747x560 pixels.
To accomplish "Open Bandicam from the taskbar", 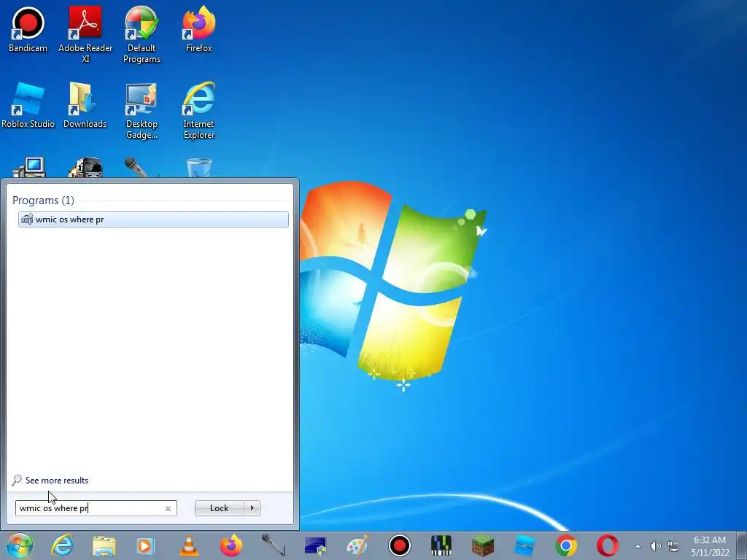I will [399, 545].
